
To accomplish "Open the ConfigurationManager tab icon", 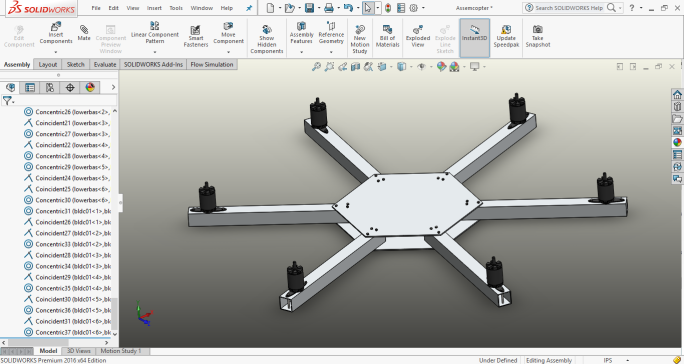I will 50,87.
